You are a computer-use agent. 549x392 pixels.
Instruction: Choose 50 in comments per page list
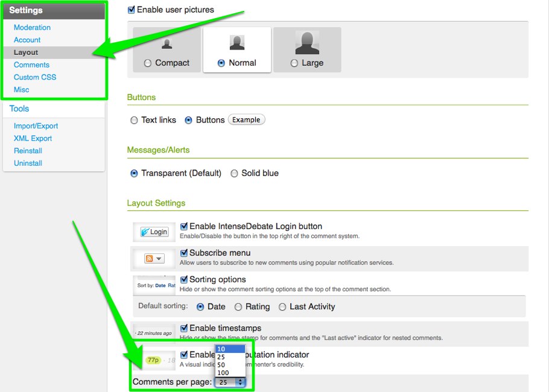point(221,365)
